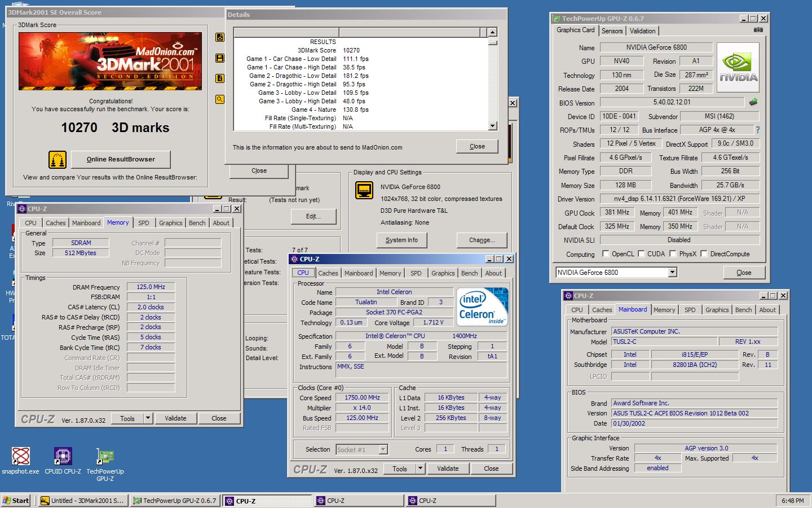Click the yellow icon beside Online ResultBrowser button
Viewport: 812px width, 508px height.
pyautogui.click(x=57, y=160)
